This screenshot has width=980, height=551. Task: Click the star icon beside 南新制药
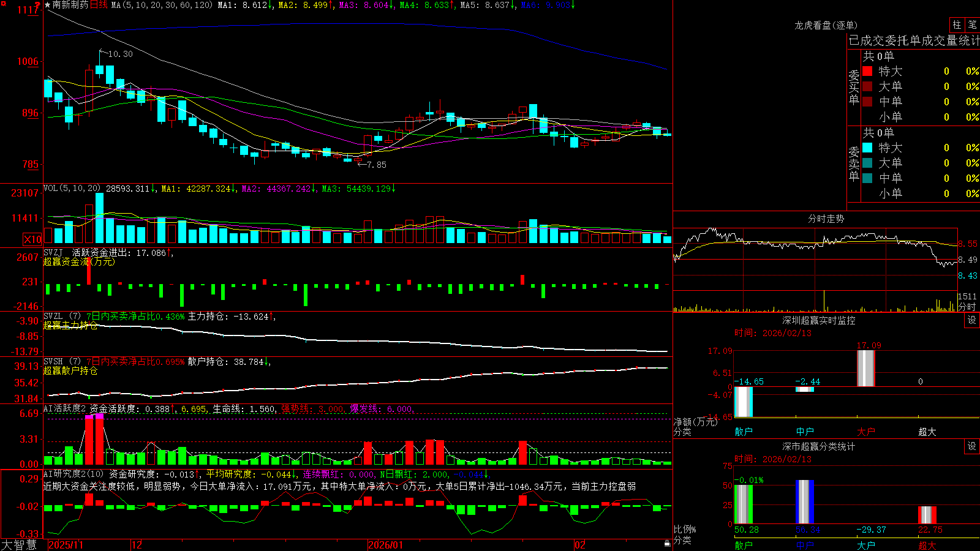coord(48,5)
